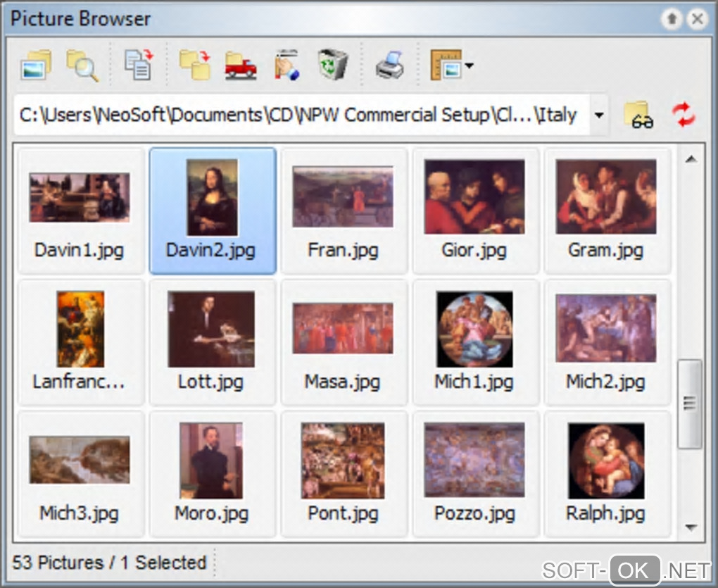This screenshot has height=588, width=718.
Task: Open the picture folder icon in toolbar
Action: pyautogui.click(x=36, y=65)
